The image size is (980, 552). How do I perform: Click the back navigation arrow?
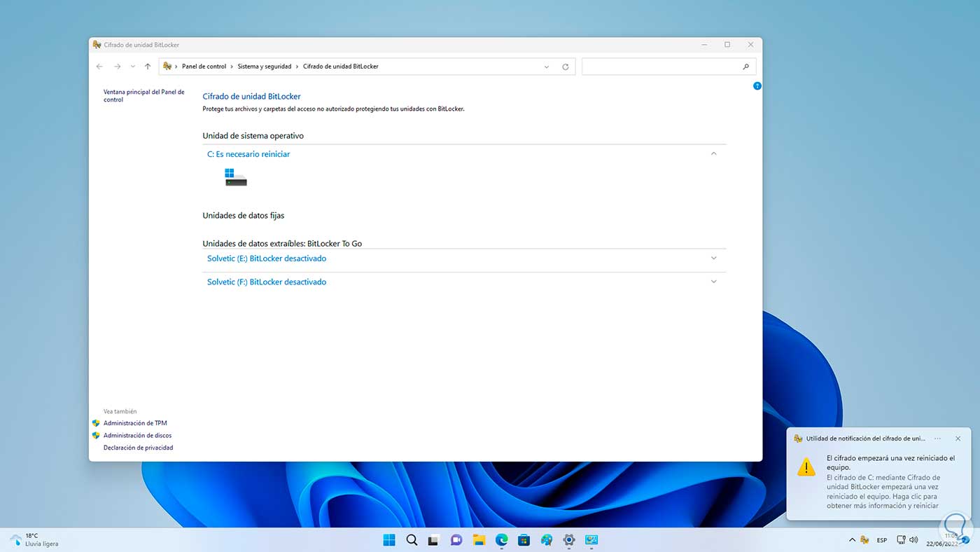pyautogui.click(x=99, y=67)
